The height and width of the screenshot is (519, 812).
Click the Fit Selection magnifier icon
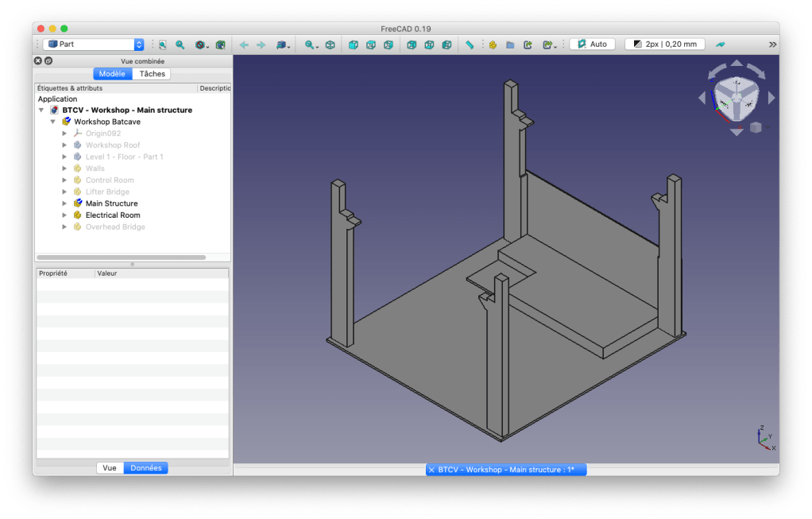point(180,45)
